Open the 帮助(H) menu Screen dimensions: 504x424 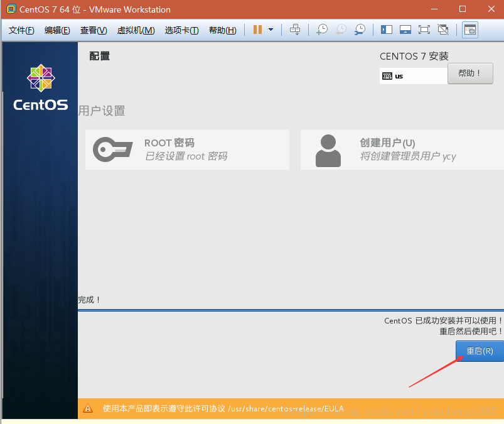(x=223, y=30)
